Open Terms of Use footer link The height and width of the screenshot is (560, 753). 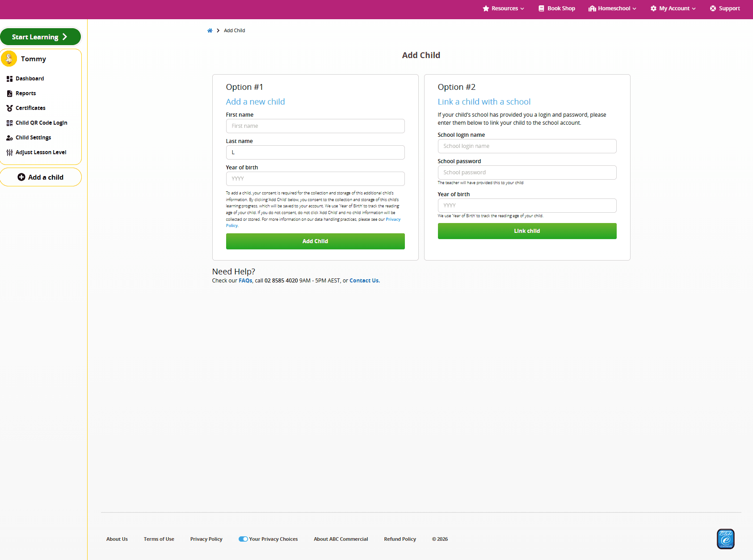(x=159, y=539)
